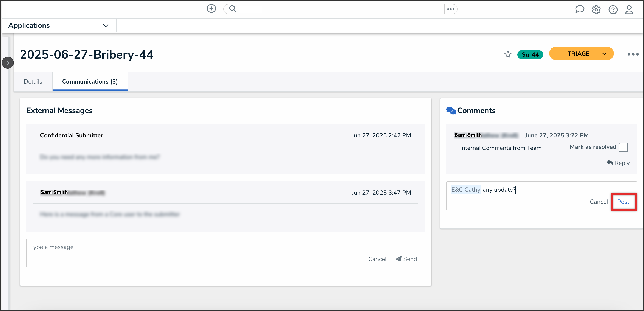Open the record's three-dot more menu
The height and width of the screenshot is (311, 644).
click(633, 54)
